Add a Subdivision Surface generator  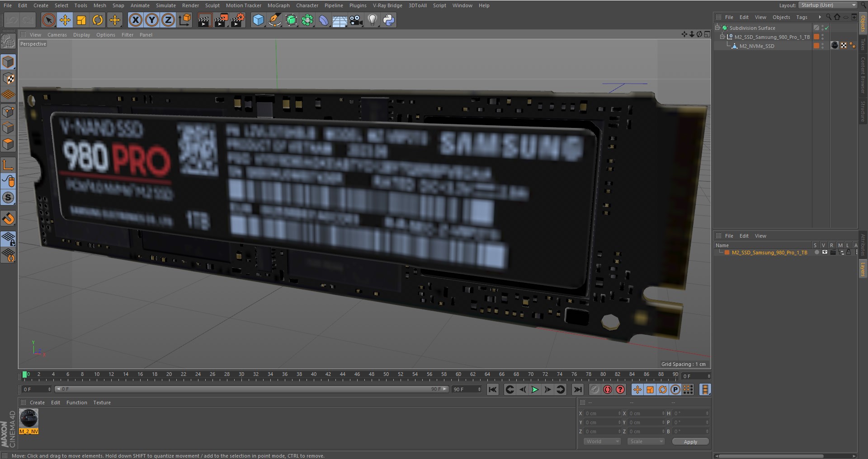tap(291, 20)
